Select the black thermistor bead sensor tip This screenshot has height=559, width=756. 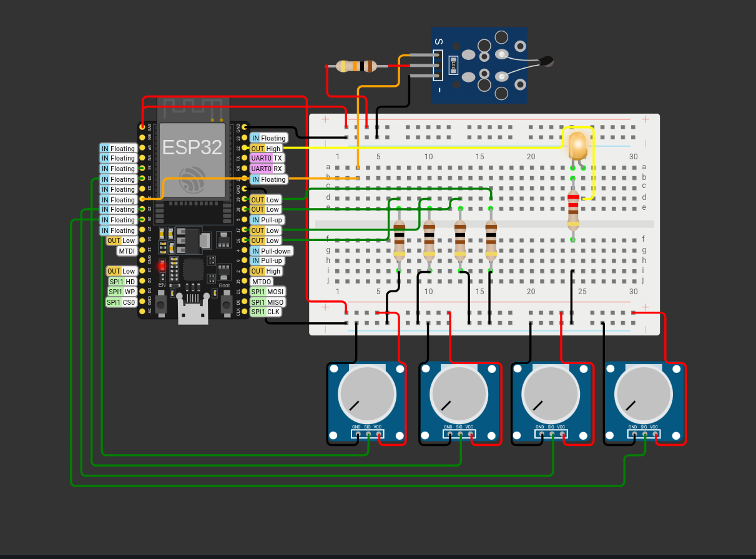(x=546, y=61)
